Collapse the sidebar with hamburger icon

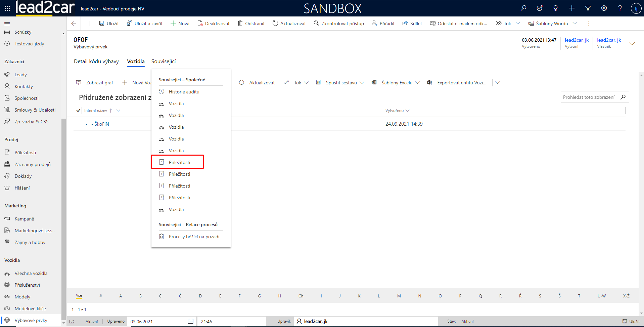[x=7, y=24]
